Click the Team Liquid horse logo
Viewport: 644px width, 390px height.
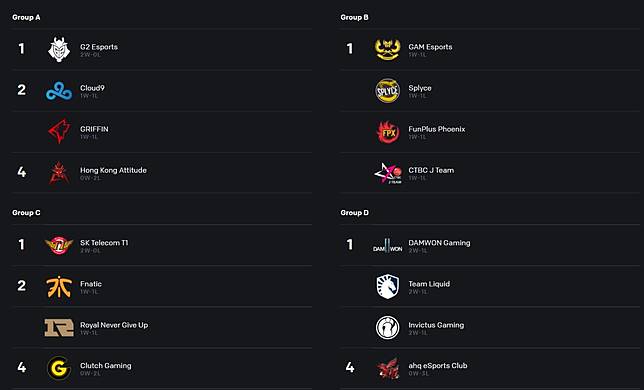point(387,286)
